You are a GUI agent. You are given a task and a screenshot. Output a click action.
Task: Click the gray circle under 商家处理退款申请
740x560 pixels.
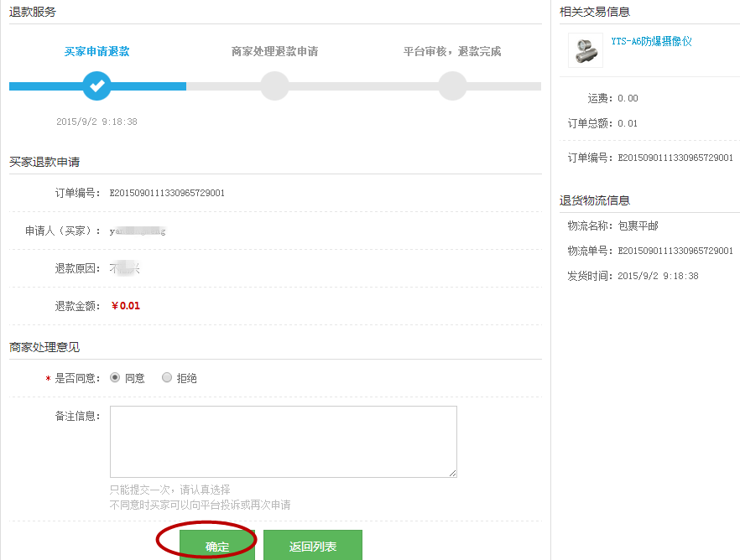pos(274,86)
